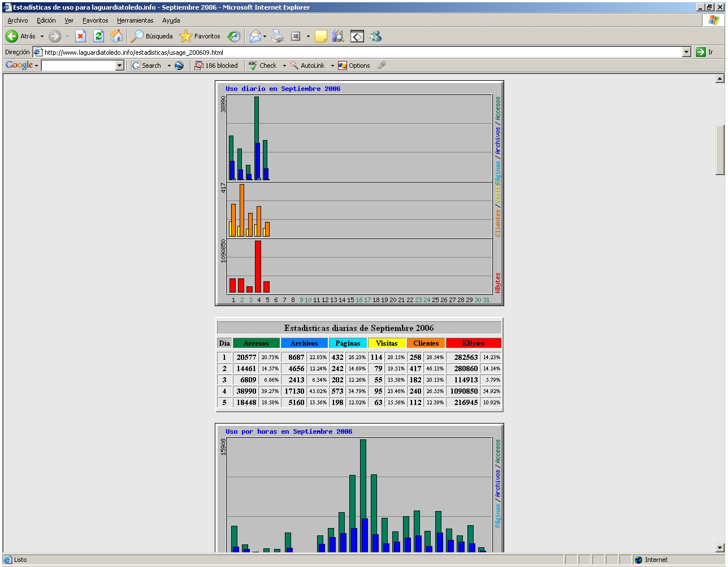The width and height of the screenshot is (728, 567).
Task: Expand the address bar URL dropdown
Action: [x=687, y=52]
